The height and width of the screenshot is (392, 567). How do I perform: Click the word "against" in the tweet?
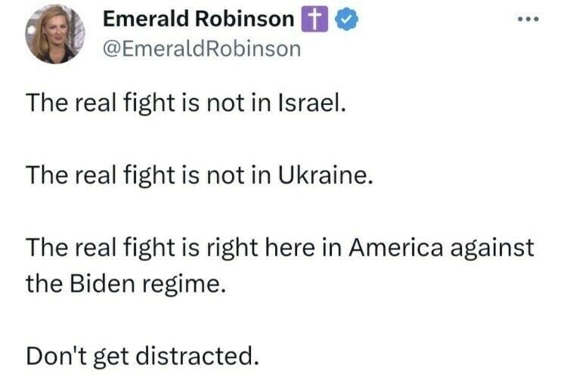492,249
